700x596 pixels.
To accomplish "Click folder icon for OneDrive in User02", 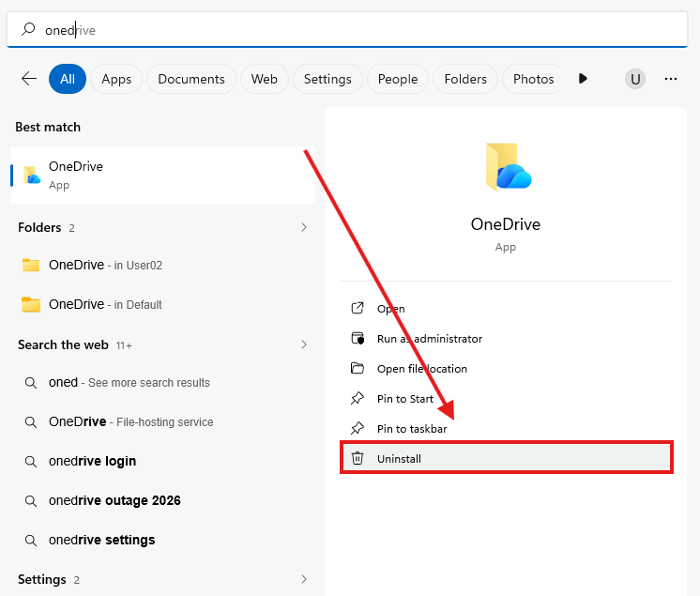I will pos(31,265).
